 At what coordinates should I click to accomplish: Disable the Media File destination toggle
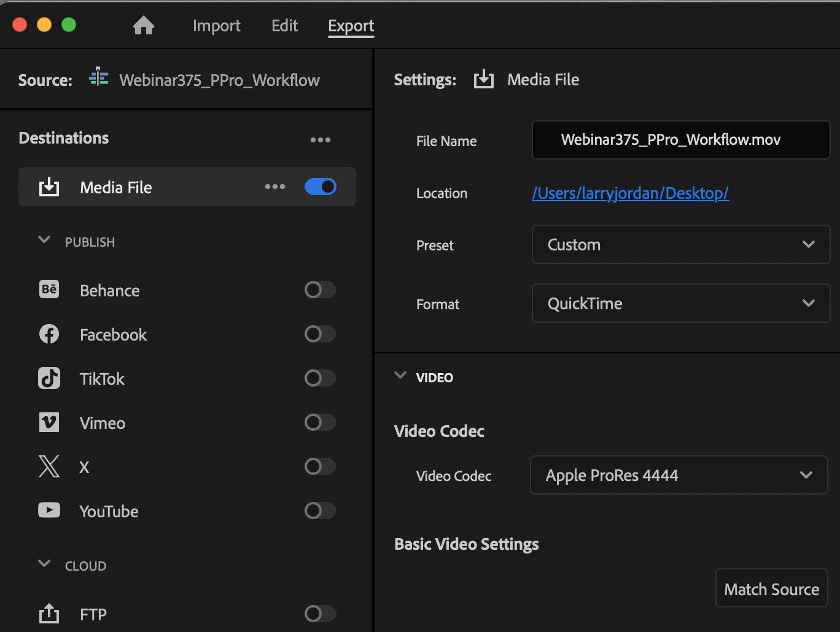click(x=321, y=187)
